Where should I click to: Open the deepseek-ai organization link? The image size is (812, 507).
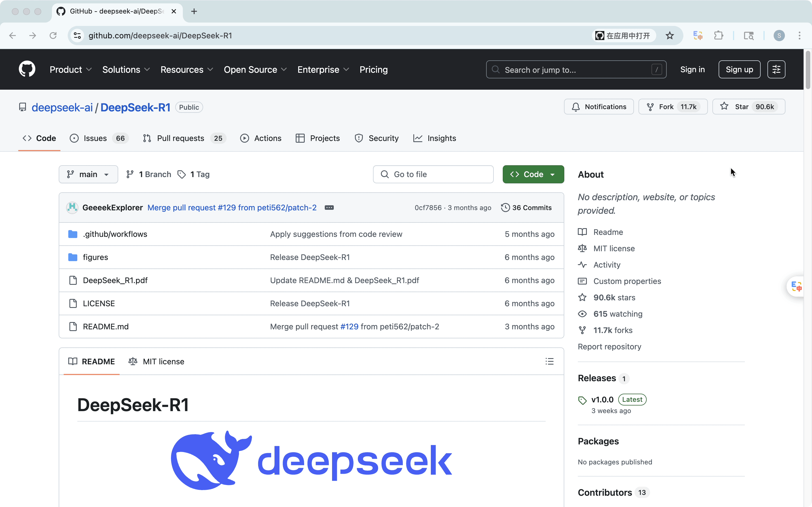click(x=62, y=107)
